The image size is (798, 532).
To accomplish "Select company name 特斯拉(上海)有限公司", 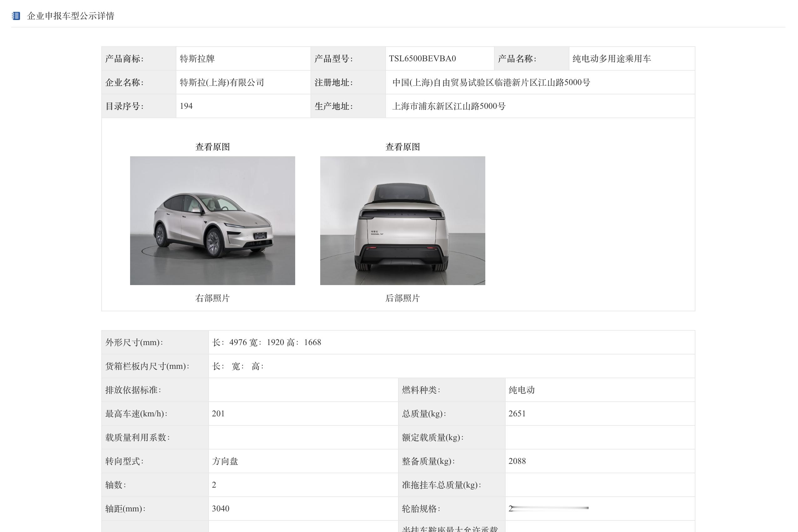I will coord(222,83).
